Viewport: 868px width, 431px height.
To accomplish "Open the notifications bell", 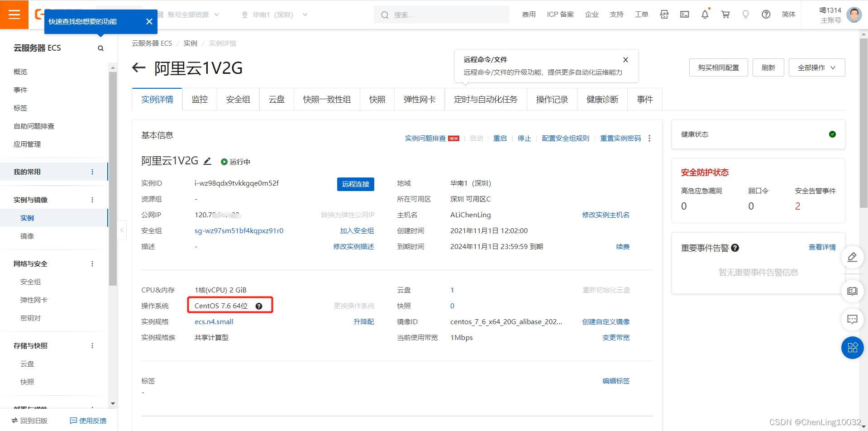I will tap(705, 14).
